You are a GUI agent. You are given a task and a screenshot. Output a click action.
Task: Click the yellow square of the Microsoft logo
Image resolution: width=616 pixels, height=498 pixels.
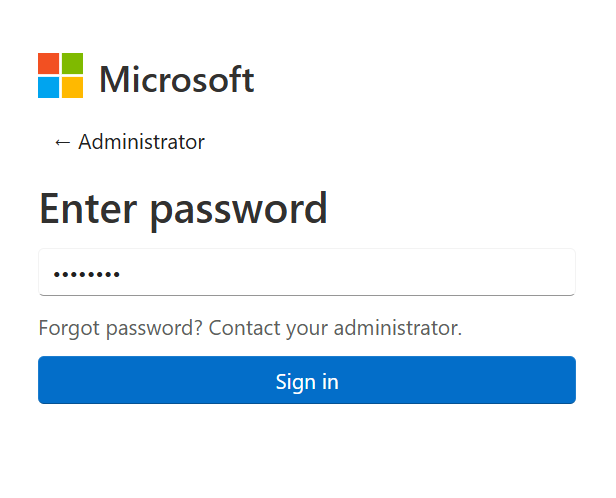click(73, 87)
